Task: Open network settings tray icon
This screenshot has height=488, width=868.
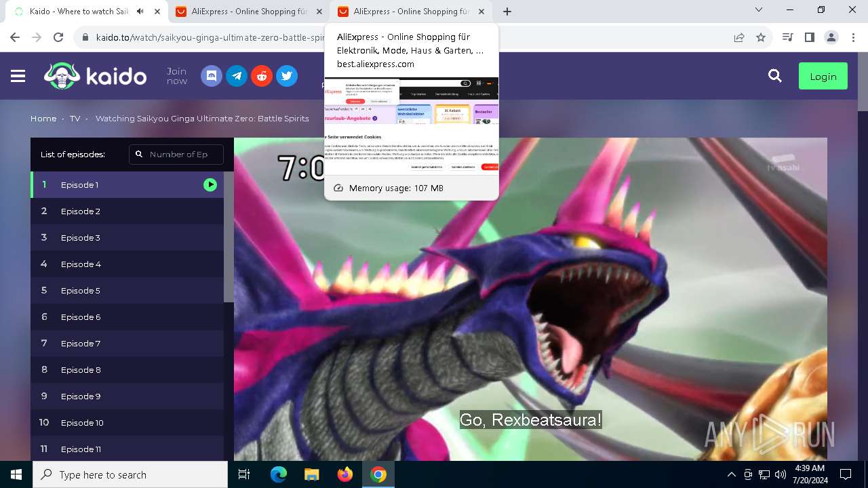Action: point(764,474)
